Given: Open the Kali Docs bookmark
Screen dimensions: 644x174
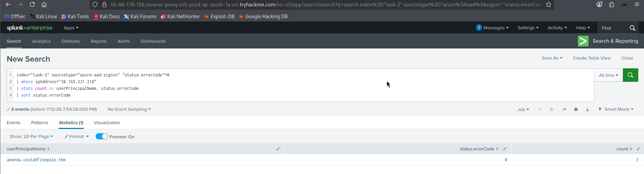Looking at the screenshot, I should (x=106, y=16).
